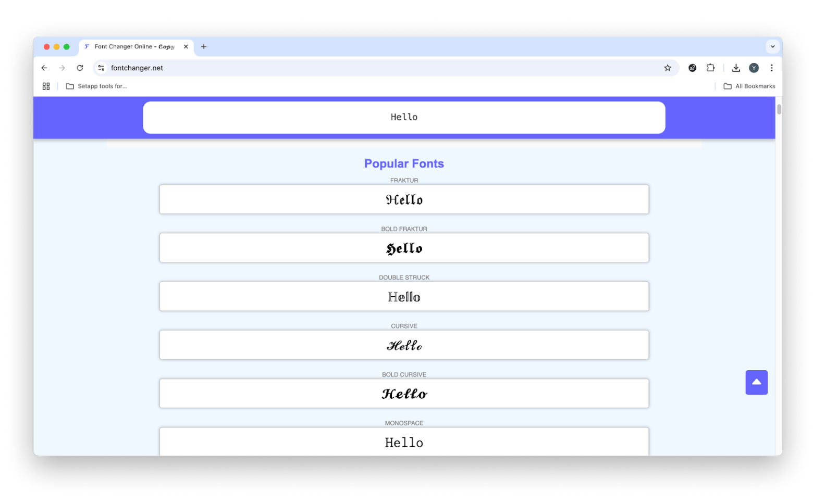Reload the fontchanger.net page

click(80, 68)
